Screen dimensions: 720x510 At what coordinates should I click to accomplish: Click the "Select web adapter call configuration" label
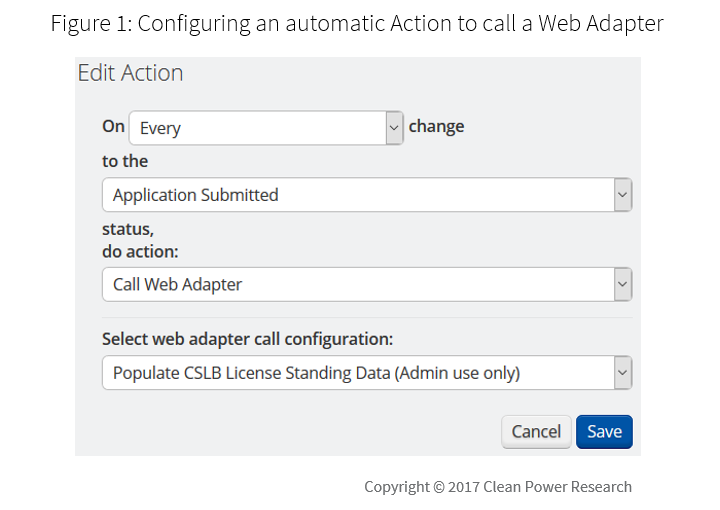[248, 339]
